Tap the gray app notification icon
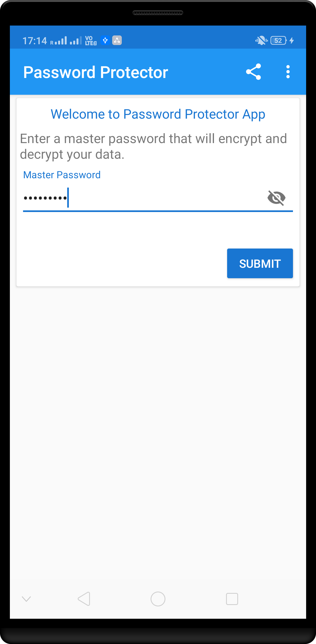The image size is (316, 644). (x=117, y=41)
